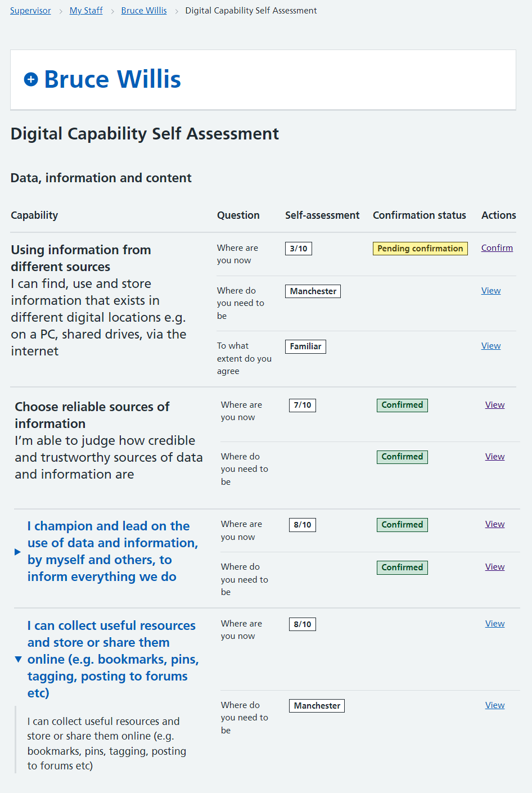This screenshot has width=532, height=793.
Task: Open Bruce Willis breadcrumb link
Action: pyautogui.click(x=144, y=11)
